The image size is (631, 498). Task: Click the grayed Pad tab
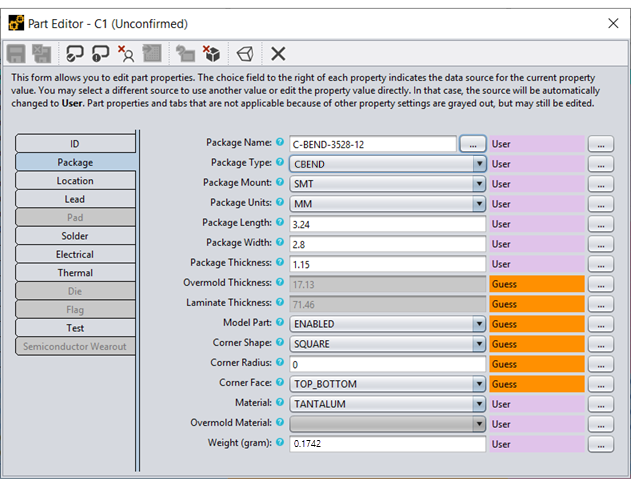[x=75, y=218]
